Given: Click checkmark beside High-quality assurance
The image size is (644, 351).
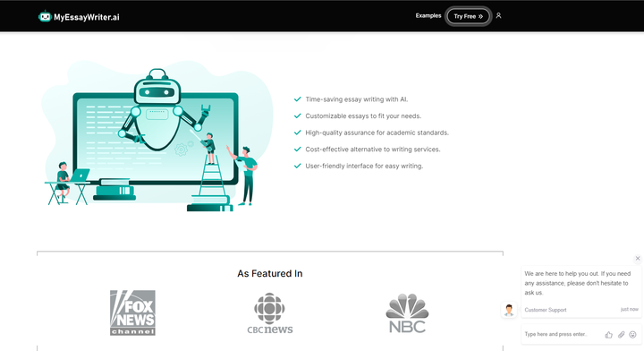Looking at the screenshot, I should coord(298,133).
